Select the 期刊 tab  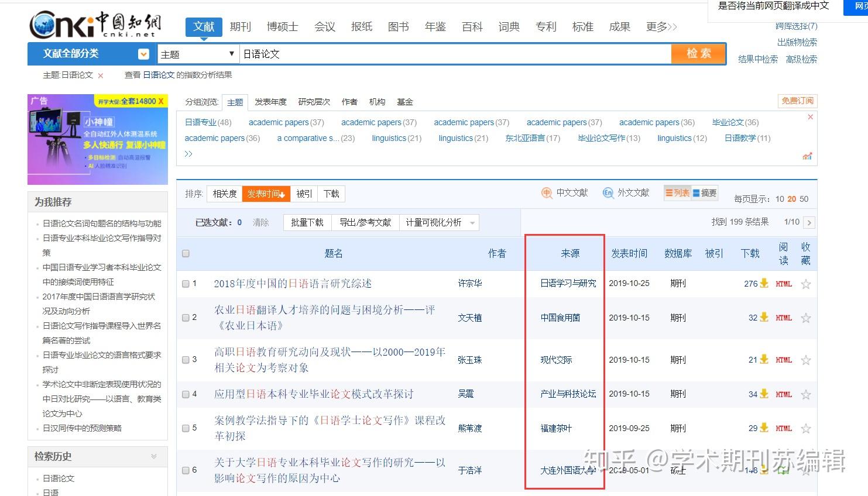[240, 27]
